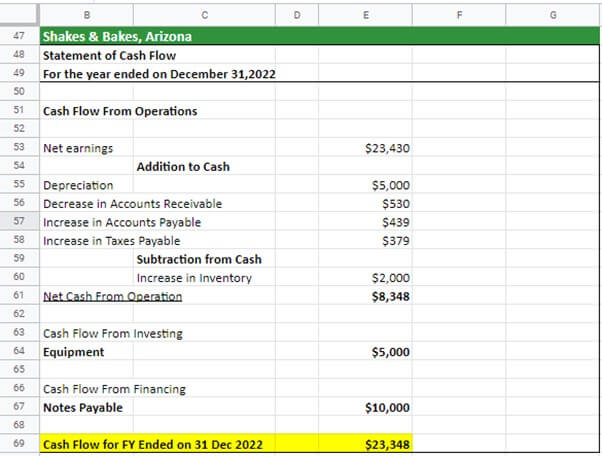The height and width of the screenshot is (456, 602).
Task: Select the 'Addition to Cash' cell
Action: coord(204,166)
